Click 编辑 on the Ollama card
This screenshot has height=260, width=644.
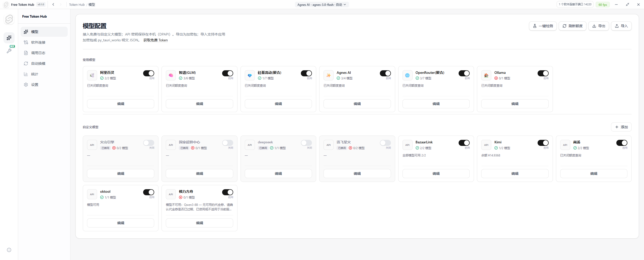(515, 104)
